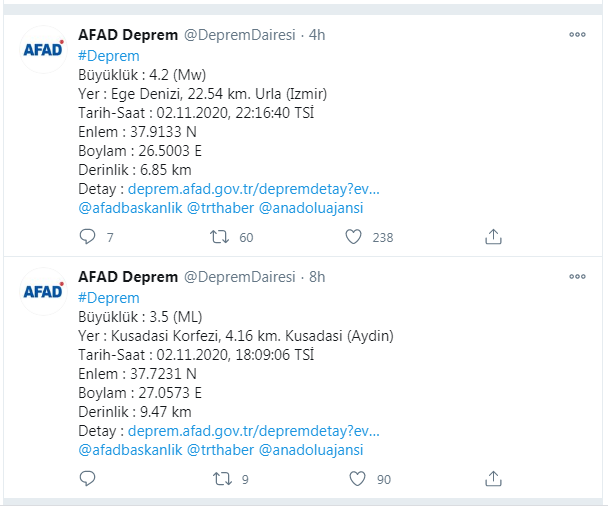
Task: Reply to the Kusadasi Korfezi earthquake tweet
Action: 87,479
